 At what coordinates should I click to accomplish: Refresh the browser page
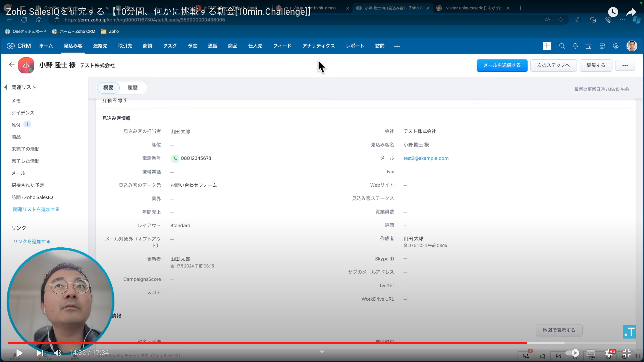(x=24, y=20)
